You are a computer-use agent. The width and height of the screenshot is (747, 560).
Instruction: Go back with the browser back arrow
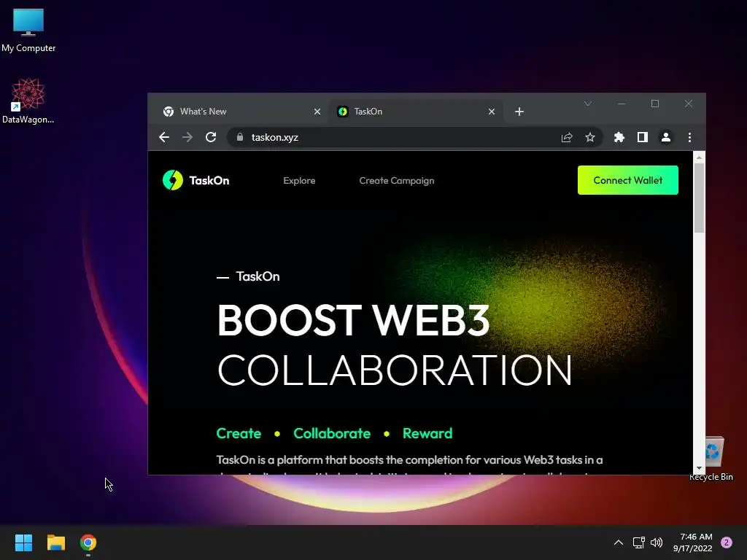164,138
